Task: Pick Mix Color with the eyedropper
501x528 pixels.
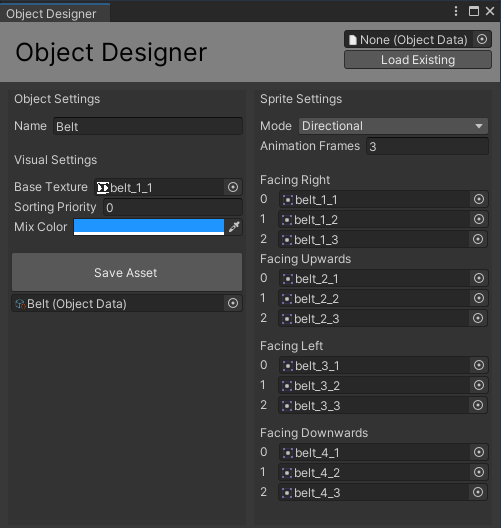Action: [x=234, y=227]
